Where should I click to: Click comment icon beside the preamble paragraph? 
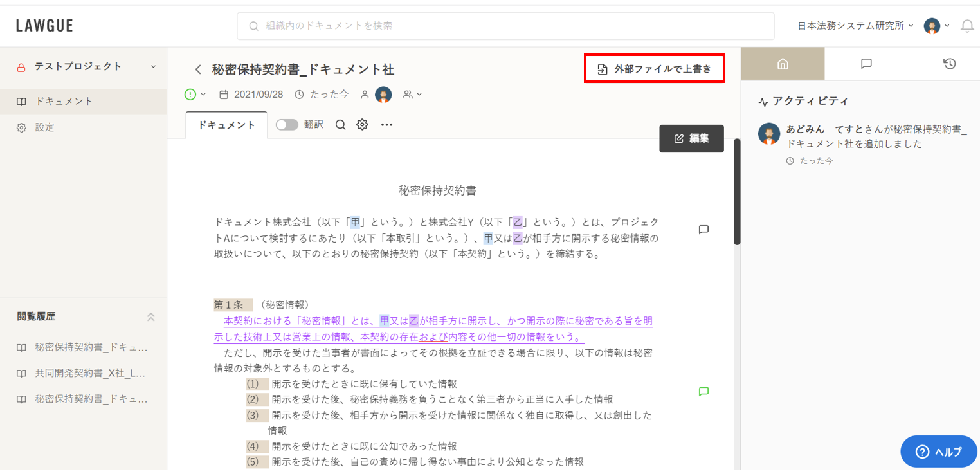[703, 230]
